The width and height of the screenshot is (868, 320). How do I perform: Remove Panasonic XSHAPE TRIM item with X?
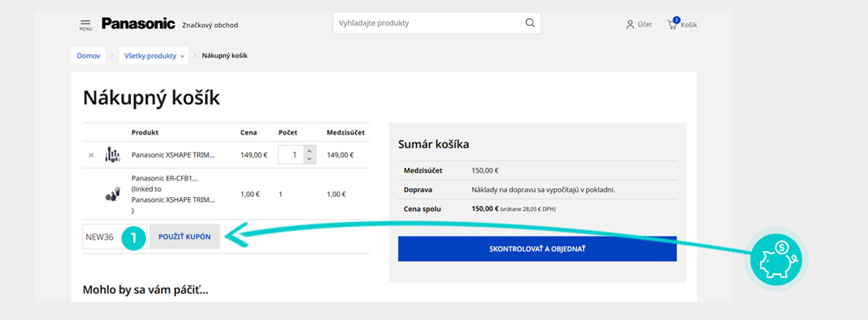[91, 155]
